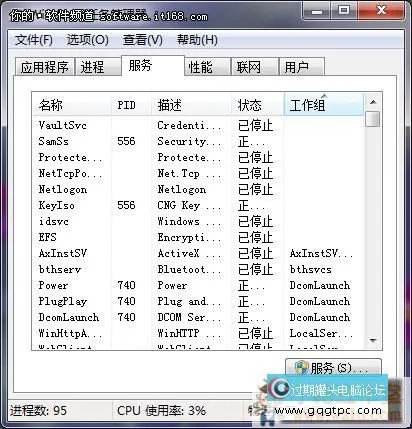Open the 选项(O) menu

(x=88, y=40)
